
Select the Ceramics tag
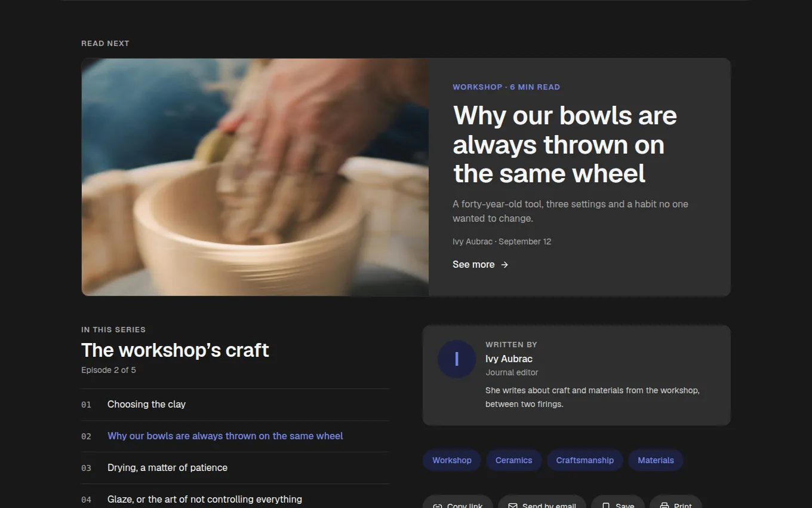513,460
